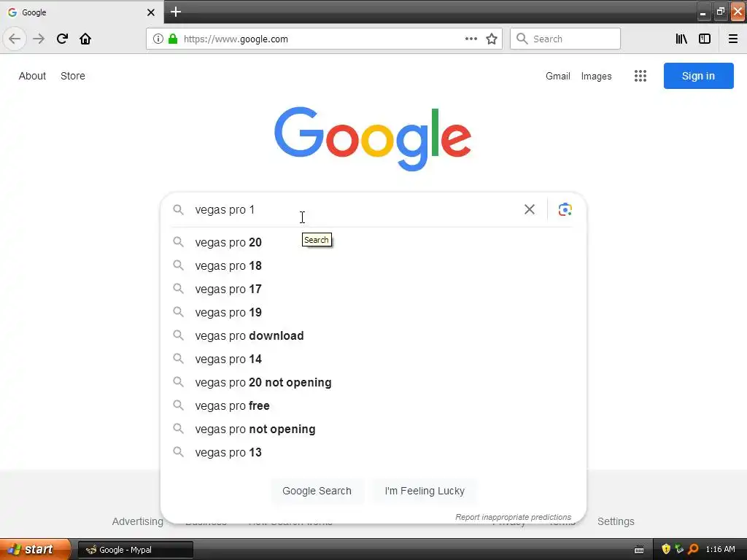
Task: Choose suggestion 'vegas pro 17'
Action: [x=373, y=289]
